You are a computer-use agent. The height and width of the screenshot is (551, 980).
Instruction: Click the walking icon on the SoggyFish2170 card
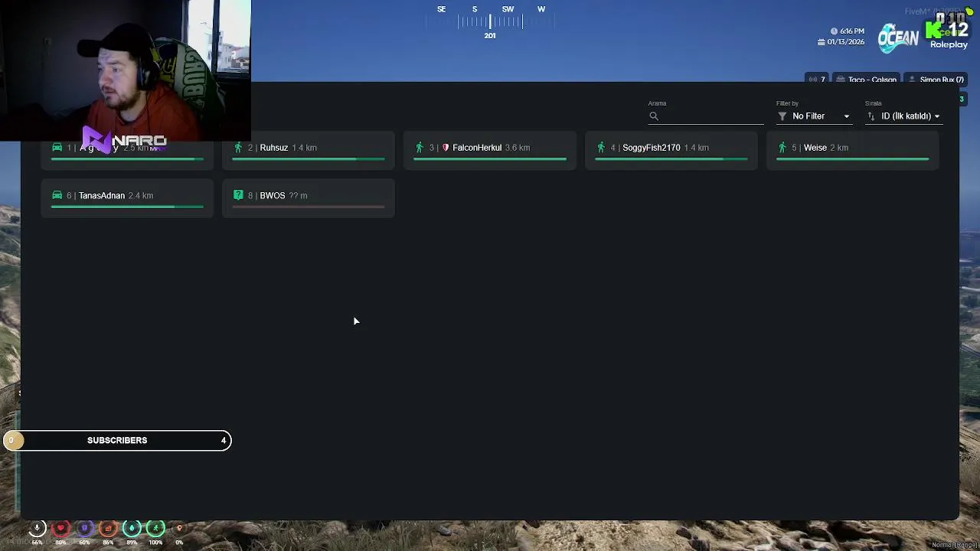(601, 147)
